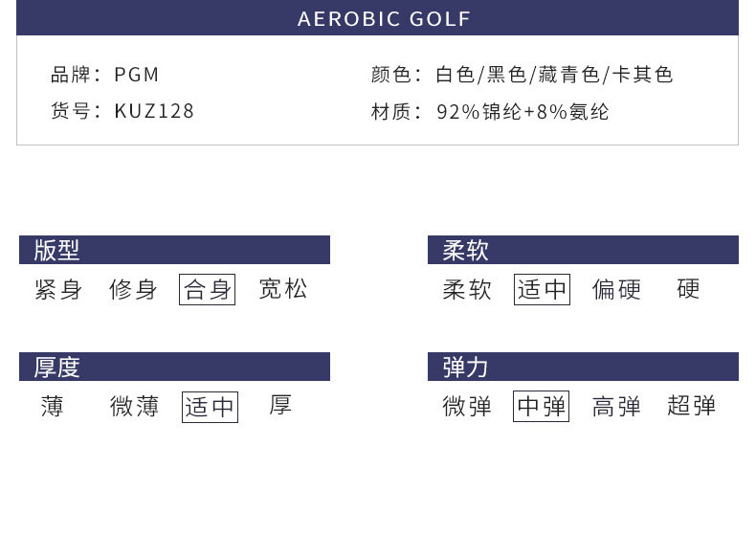Click the boxed 适中 softness option
This screenshot has width=756, height=536.
tap(542, 289)
